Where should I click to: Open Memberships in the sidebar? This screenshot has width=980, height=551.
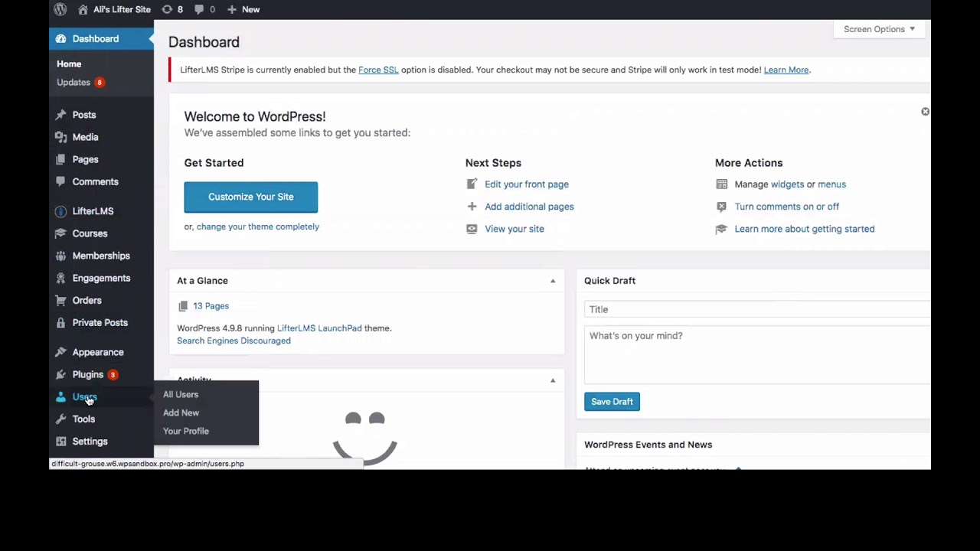(x=101, y=256)
